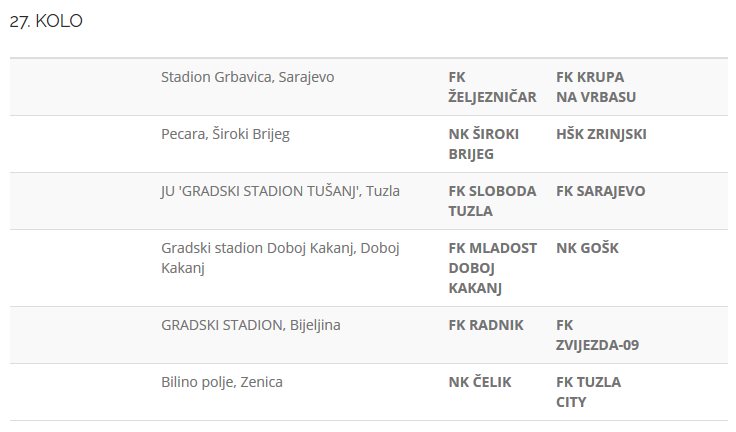
Task: Select the FK Tuzla City team name
Action: pyautogui.click(x=588, y=392)
